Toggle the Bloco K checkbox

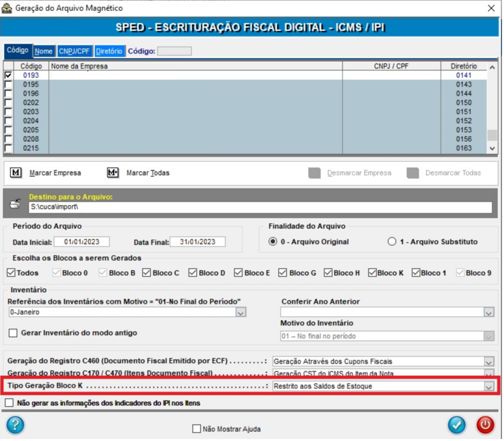click(372, 273)
